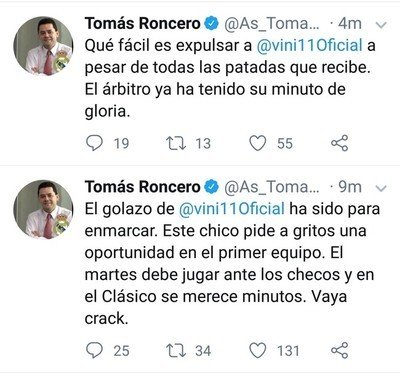Open the @As_Toma... handle on the 9m tweet

[x=272, y=187]
